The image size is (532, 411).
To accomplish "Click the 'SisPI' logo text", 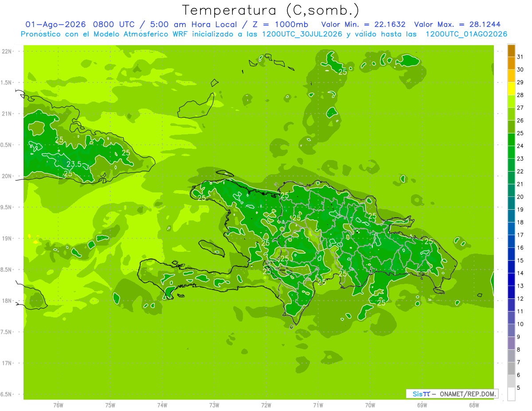I will pyautogui.click(x=421, y=394).
